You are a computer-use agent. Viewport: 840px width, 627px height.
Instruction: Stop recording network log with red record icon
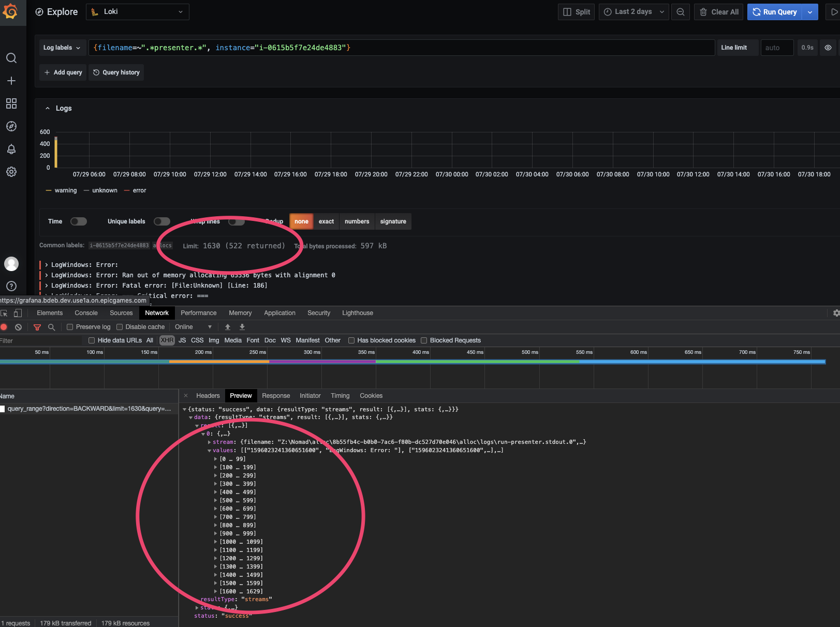click(4, 327)
